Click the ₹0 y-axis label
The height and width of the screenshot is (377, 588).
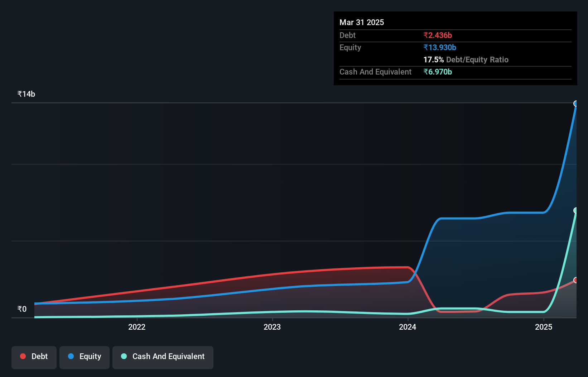tap(22, 309)
